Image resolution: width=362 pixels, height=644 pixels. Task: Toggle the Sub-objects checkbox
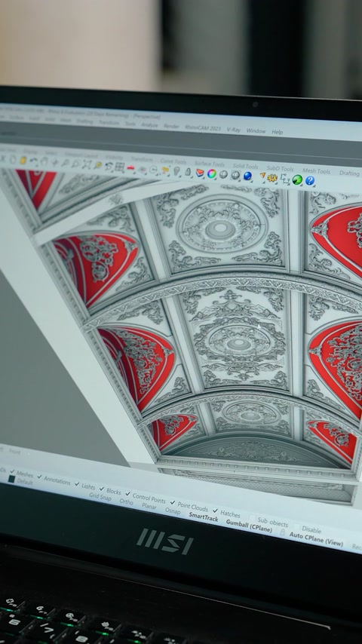click(253, 518)
